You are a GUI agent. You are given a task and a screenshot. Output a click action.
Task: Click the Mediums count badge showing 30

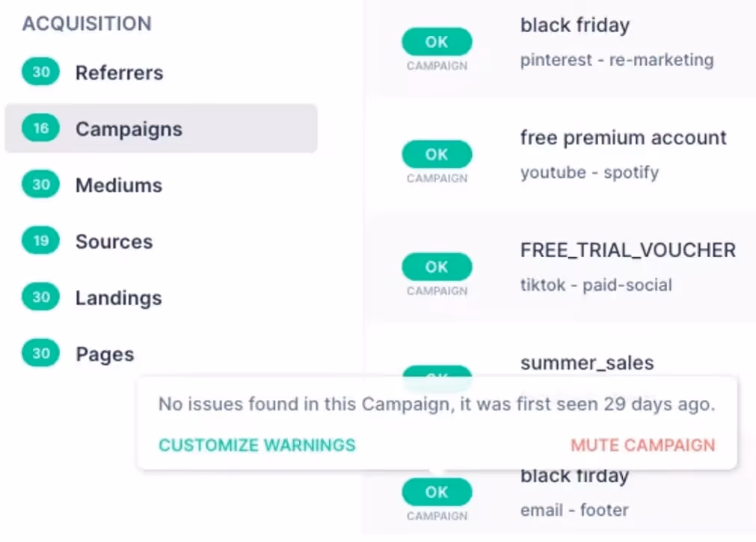[x=40, y=184]
